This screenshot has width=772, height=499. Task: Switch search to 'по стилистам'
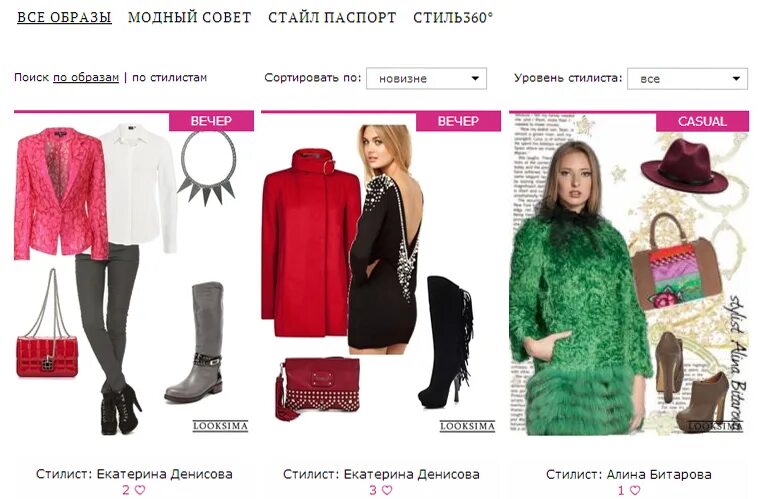point(169,78)
